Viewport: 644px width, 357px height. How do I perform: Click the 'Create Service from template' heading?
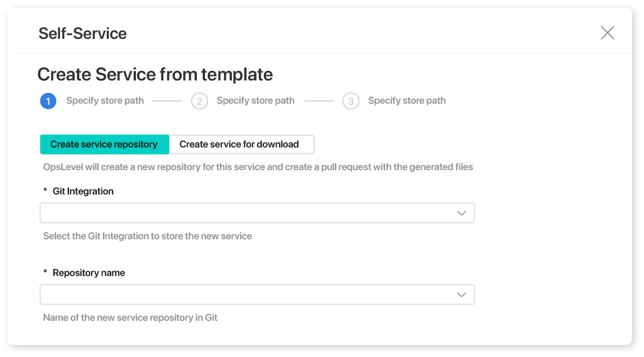(155, 74)
